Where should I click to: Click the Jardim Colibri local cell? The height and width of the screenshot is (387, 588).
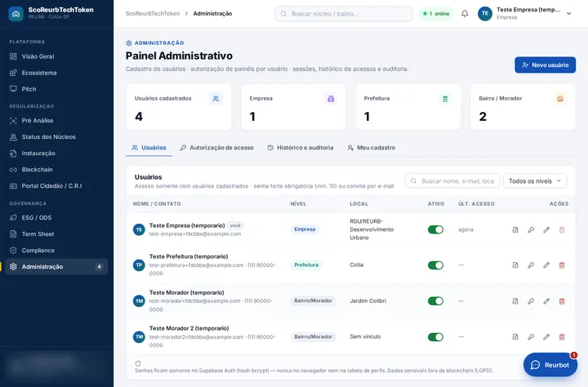point(367,300)
